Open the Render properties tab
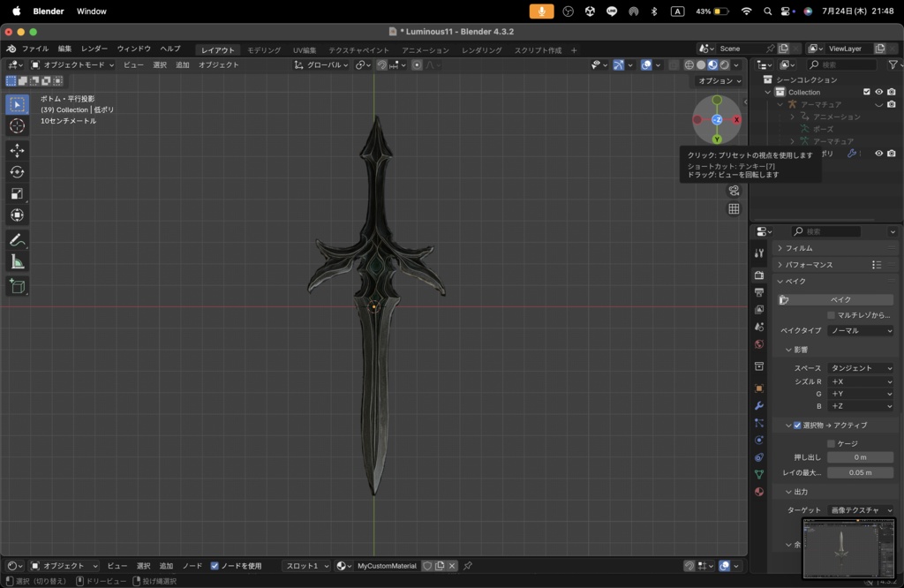This screenshot has height=588, width=904. (759, 275)
